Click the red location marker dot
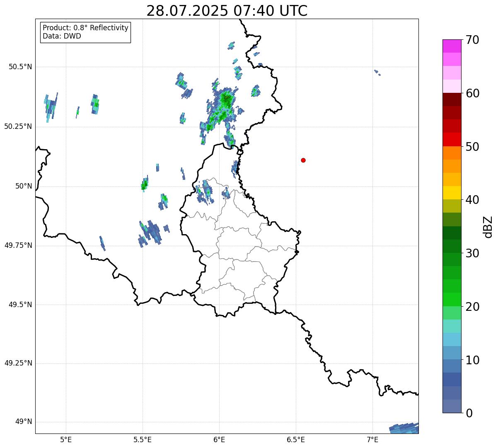 tap(303, 160)
